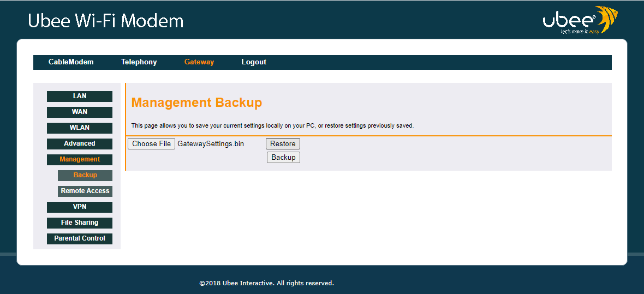Switch to the Telephony tab

[139, 62]
